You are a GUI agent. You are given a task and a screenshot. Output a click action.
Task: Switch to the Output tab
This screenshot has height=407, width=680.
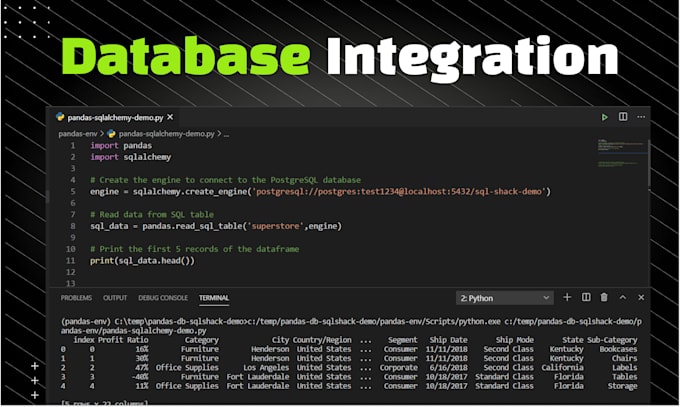click(x=115, y=298)
